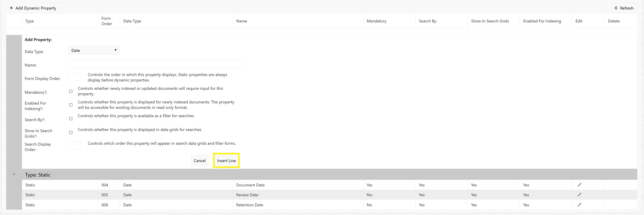Sort by the Form Order column header
Viewport: 644px width, 215px height.
[107, 21]
